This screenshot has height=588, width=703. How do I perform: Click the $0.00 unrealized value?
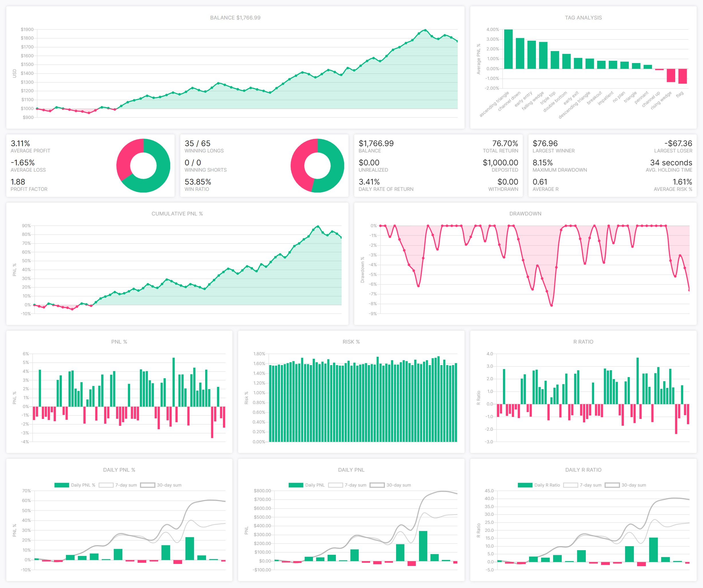click(369, 163)
